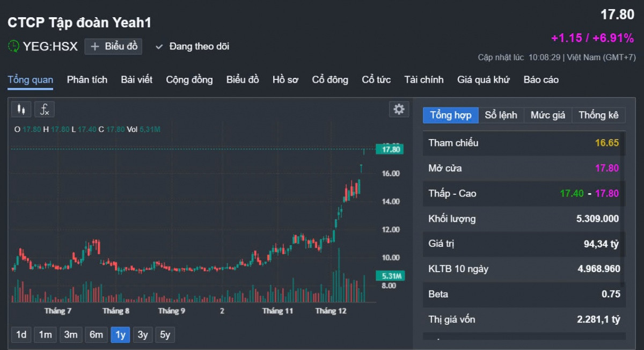Open chart settings gear
Viewport: 644px width, 350px height.
click(x=399, y=109)
